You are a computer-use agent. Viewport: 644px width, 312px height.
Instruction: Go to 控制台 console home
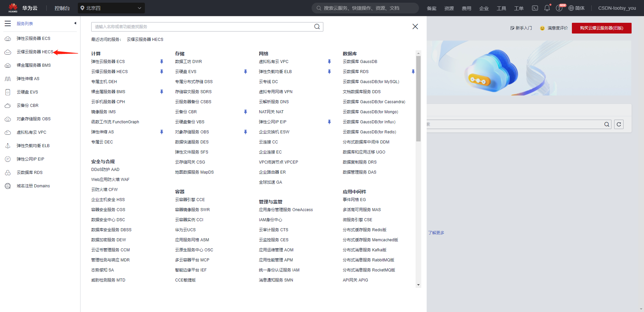click(62, 8)
